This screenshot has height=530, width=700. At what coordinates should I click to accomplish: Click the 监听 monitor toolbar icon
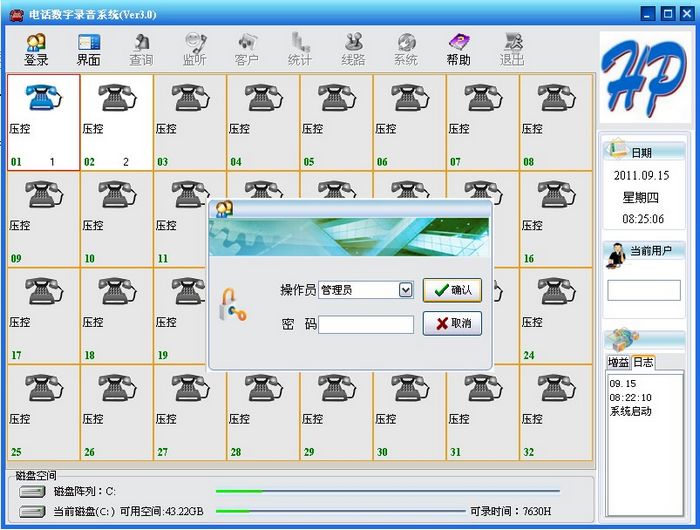click(x=194, y=49)
